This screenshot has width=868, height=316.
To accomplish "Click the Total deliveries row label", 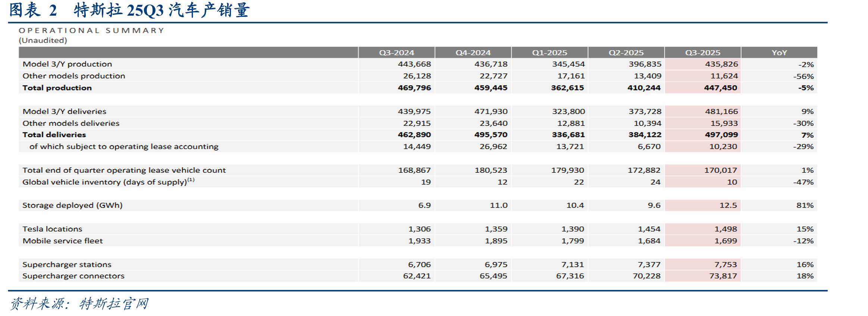I will point(54,135).
